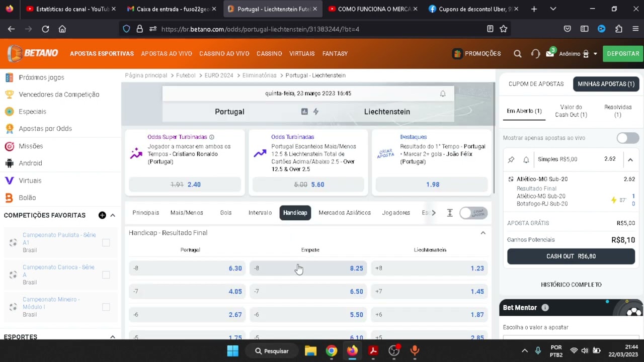Screen dimensions: 644x362
Task: Click the Betano logo
Action: [x=33, y=53]
